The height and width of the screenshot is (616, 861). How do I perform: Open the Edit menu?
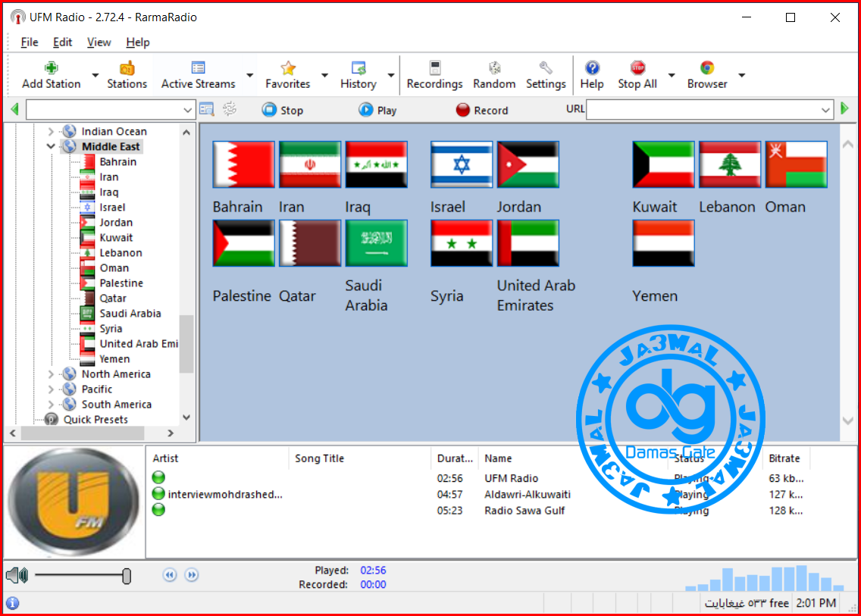62,42
